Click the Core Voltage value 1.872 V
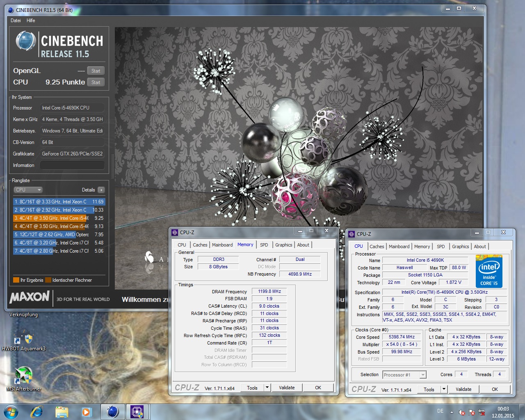Viewport: 525px width, 420px height. pyautogui.click(x=454, y=282)
